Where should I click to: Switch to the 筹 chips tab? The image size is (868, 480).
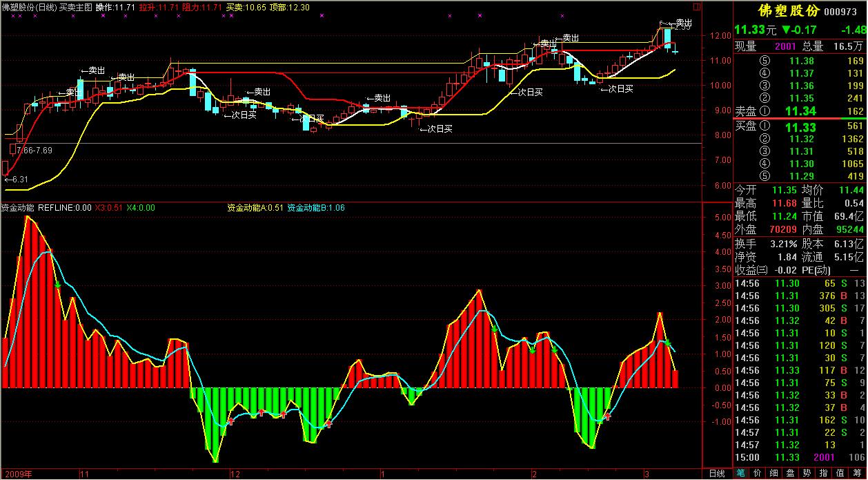858,474
